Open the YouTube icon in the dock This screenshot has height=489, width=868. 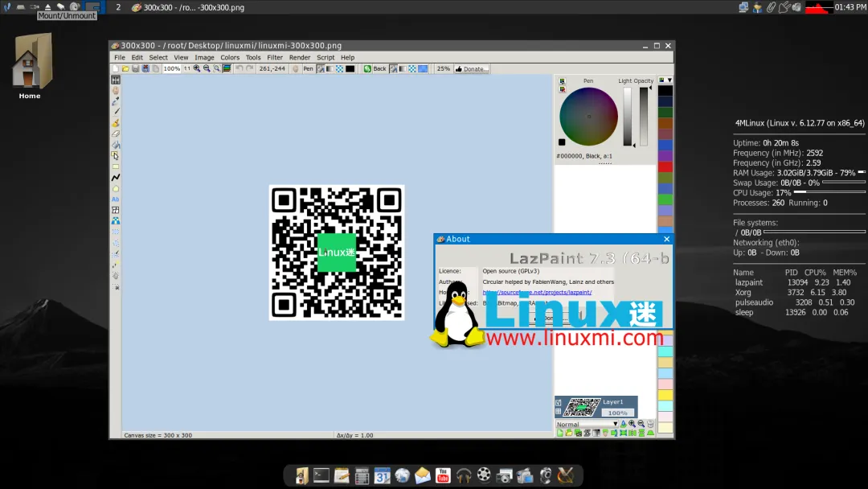(443, 475)
